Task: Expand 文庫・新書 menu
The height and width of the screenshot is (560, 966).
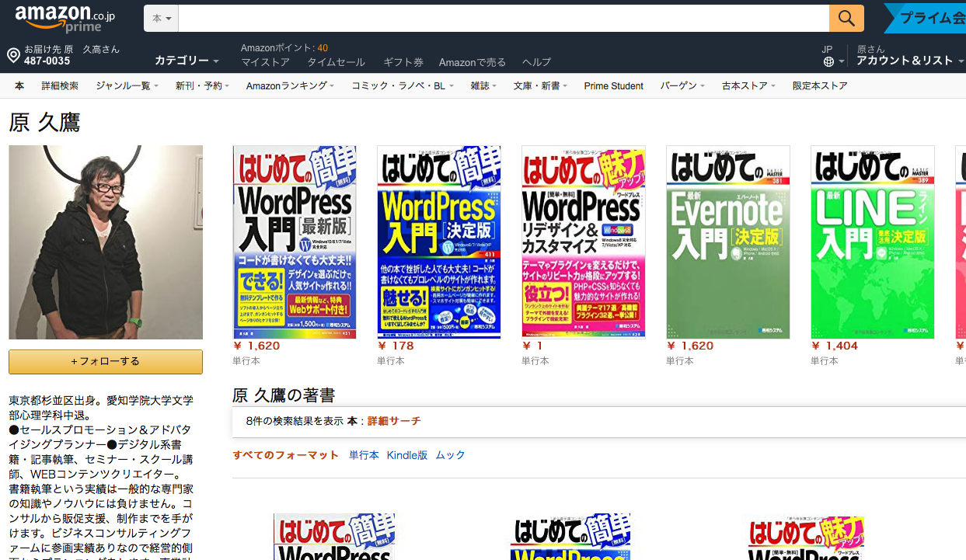Action: 540,85
